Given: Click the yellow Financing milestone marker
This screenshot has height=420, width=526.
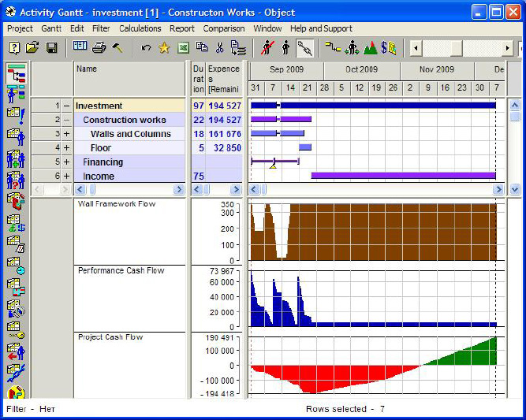Looking at the screenshot, I should tap(273, 165).
